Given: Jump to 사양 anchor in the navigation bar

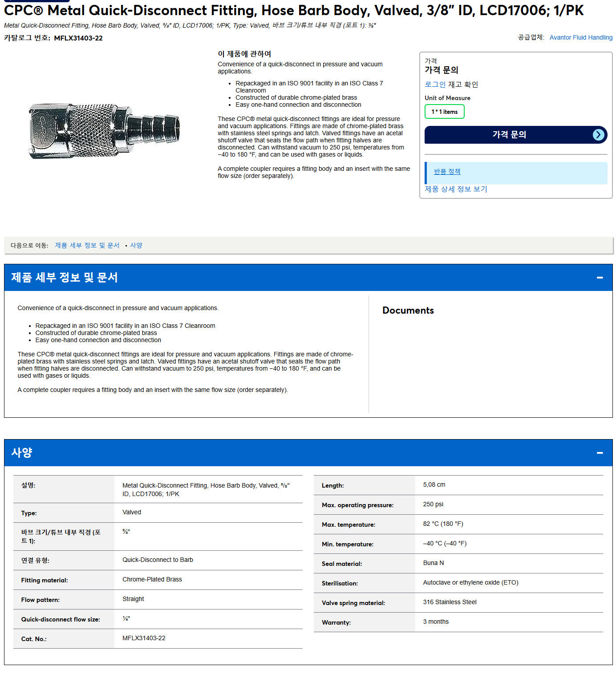Looking at the screenshot, I should [136, 246].
